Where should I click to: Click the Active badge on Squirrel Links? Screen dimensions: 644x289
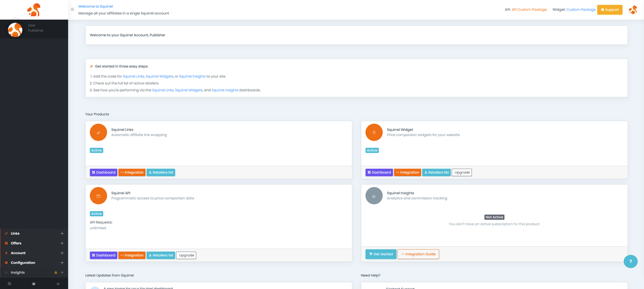tap(97, 150)
